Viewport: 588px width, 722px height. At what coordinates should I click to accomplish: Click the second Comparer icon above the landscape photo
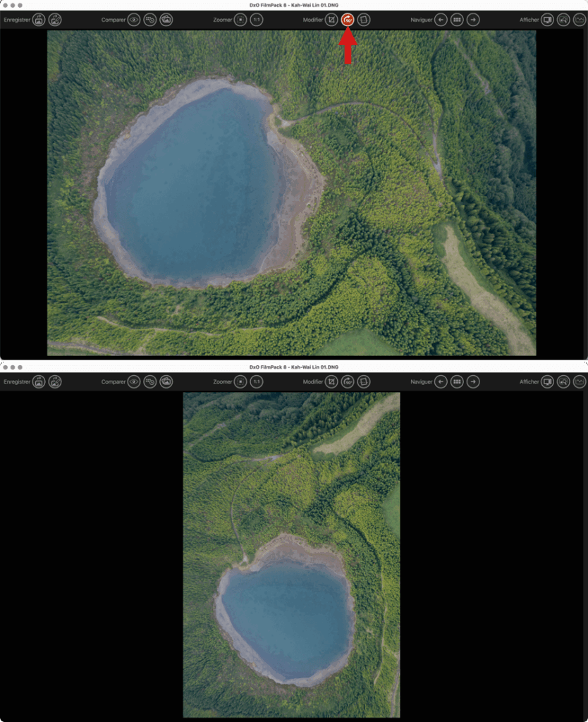[x=150, y=20]
